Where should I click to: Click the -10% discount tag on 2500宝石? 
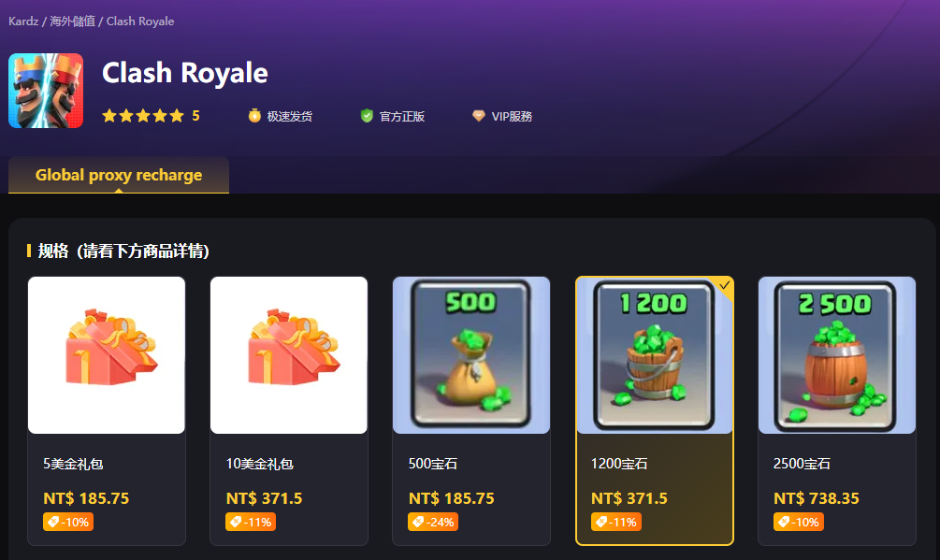[799, 522]
